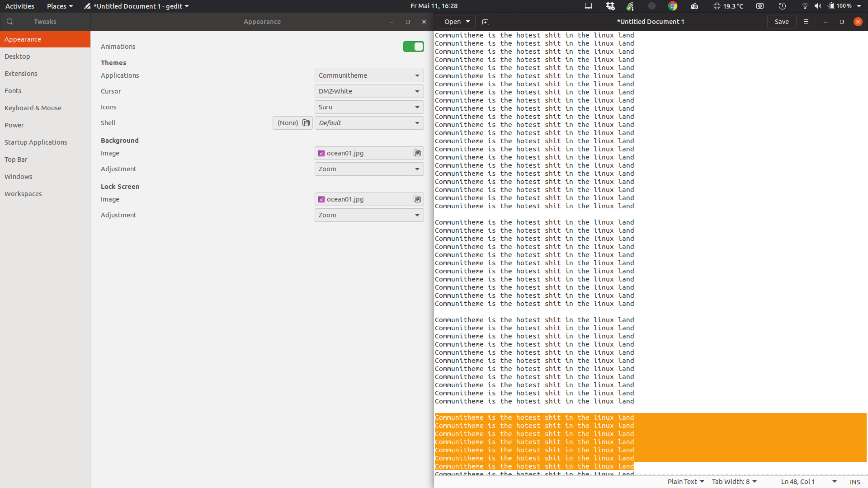868x488 pixels.
Task: Save the untitled document in gedit
Action: pyautogui.click(x=782, y=22)
